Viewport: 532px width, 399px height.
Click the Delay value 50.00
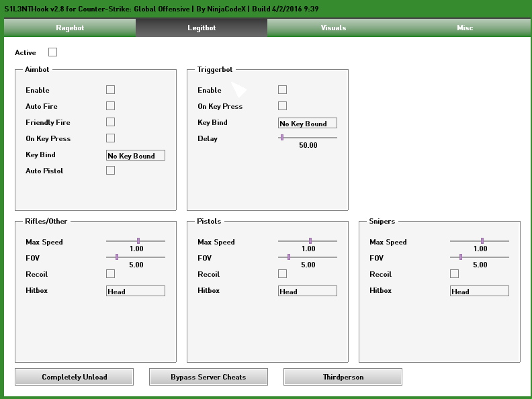(308, 145)
